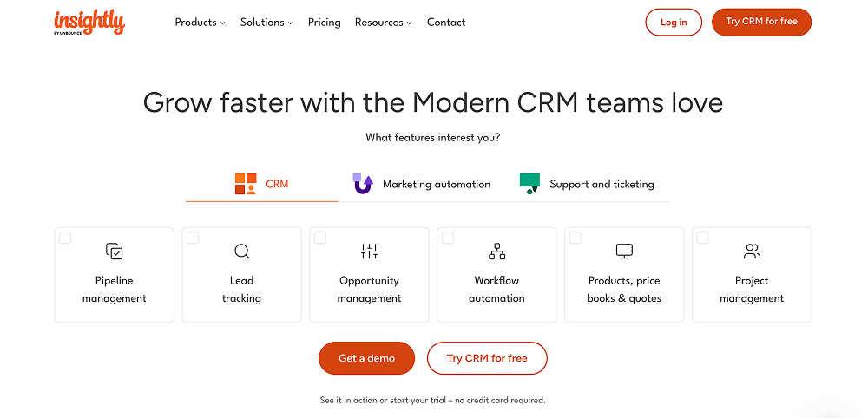Open the Products menu
Image resolution: width=868 pixels, height=418 pixels.
pos(200,23)
